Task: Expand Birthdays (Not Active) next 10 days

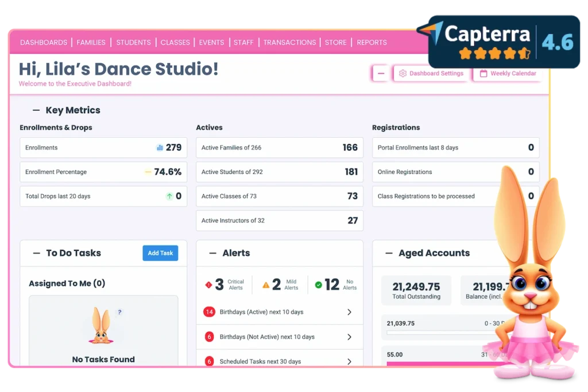Action: click(350, 337)
